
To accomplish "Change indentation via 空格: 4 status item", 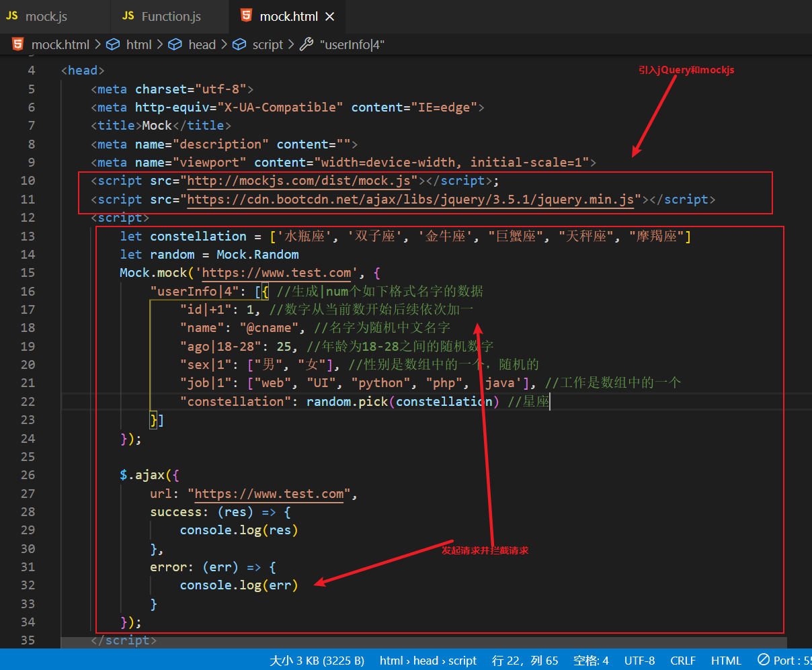I will pos(591,661).
